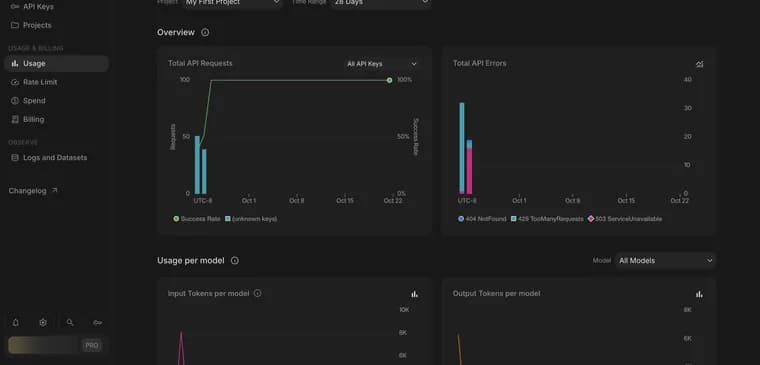The image size is (760, 365).
Task: Click the Overview info icon
Action: 205,32
